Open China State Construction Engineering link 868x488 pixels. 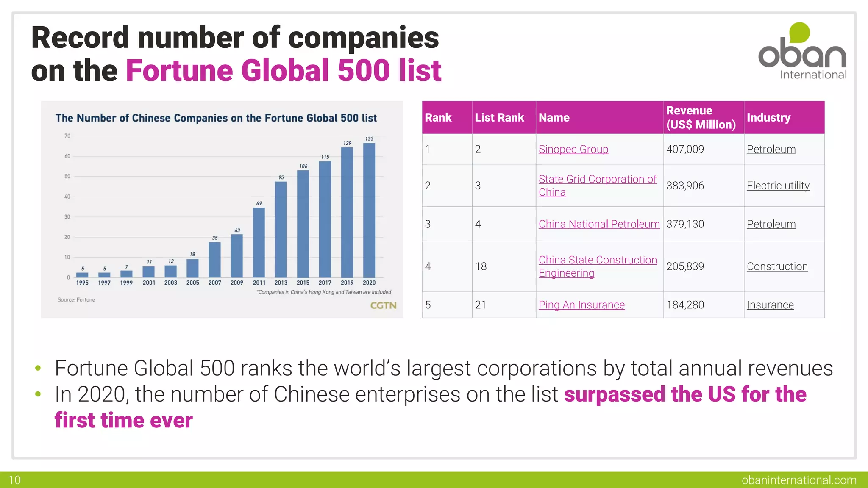point(598,266)
